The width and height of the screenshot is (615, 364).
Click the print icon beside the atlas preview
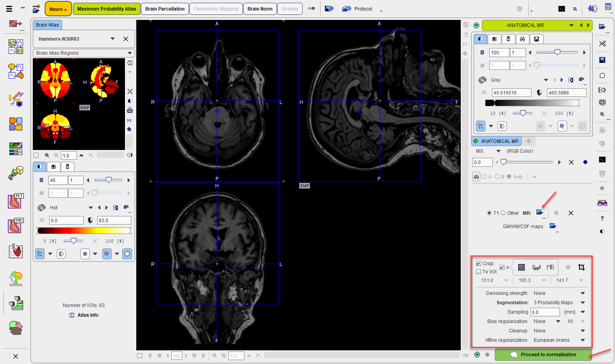click(x=130, y=110)
